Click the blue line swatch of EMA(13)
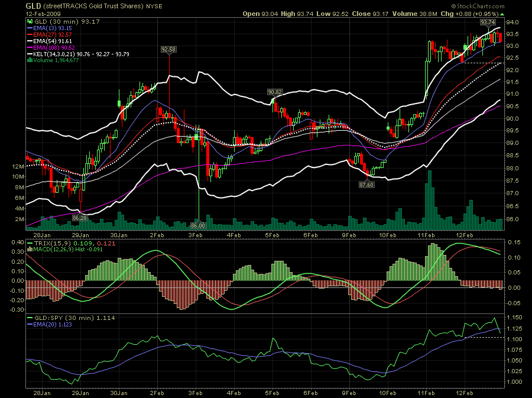Viewport: 532px width, 398px height. [x=30, y=28]
